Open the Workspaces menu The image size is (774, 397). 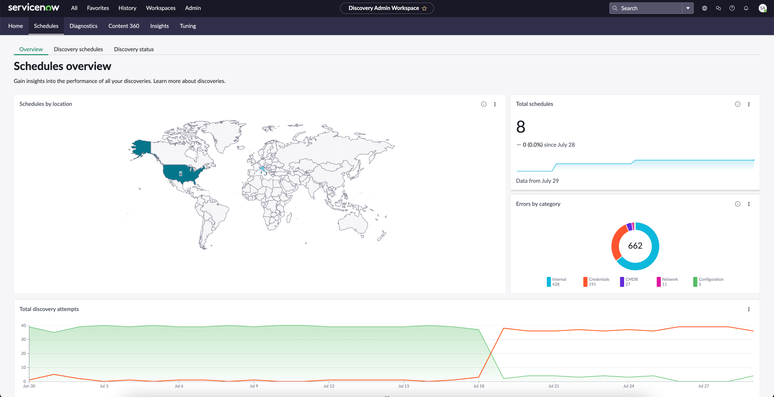[160, 8]
